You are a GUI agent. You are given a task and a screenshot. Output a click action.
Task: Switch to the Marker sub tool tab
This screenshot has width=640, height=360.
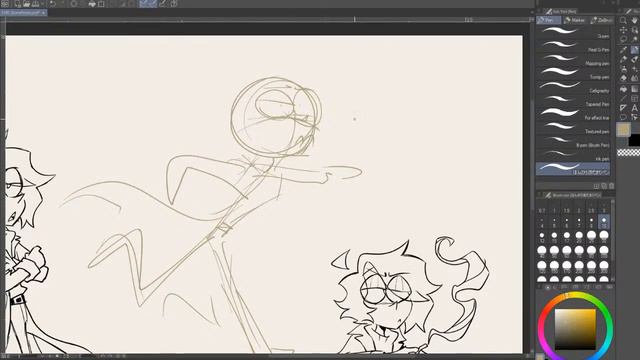click(575, 20)
